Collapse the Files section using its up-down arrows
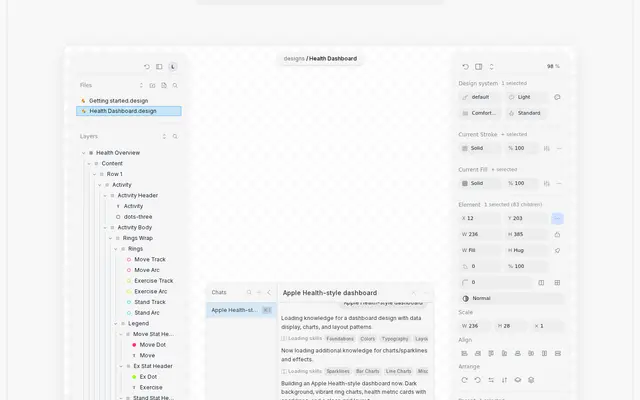 (141, 85)
